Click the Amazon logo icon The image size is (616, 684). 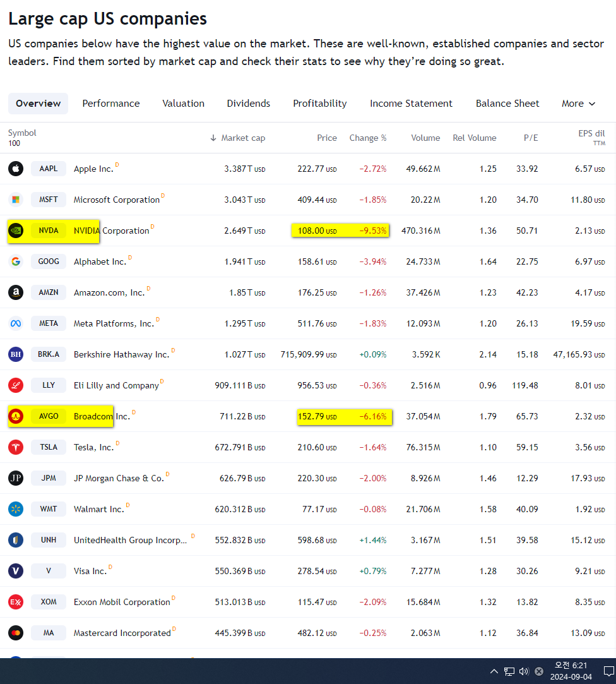tap(16, 292)
